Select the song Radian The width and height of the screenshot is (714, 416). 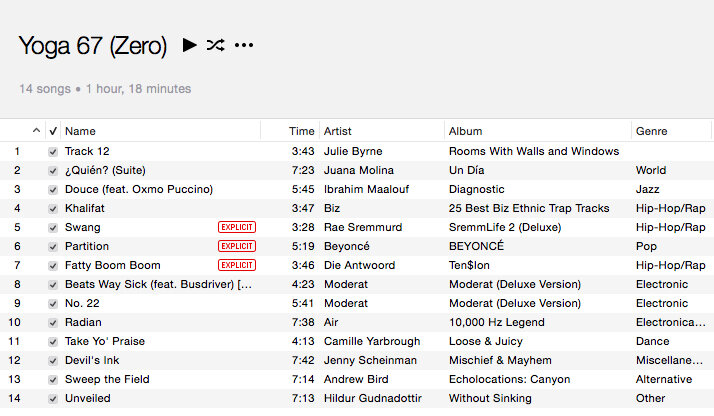pos(83,322)
